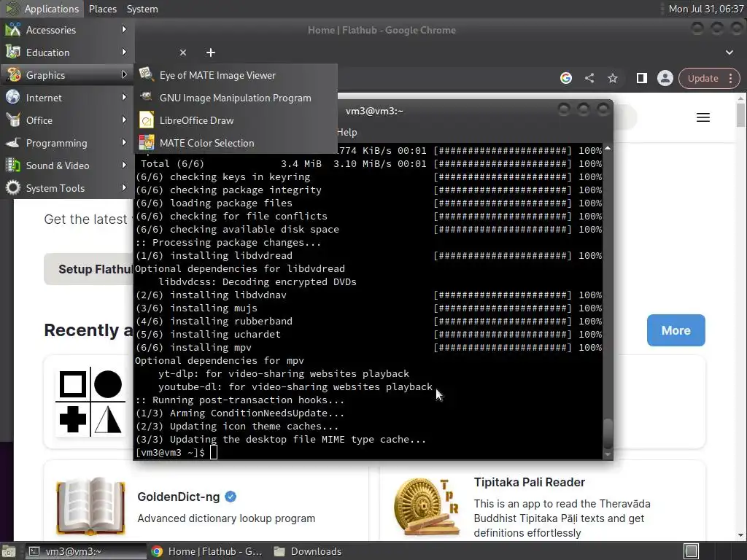Click the LibreOffice Draw icon
The image size is (747, 560).
click(146, 120)
